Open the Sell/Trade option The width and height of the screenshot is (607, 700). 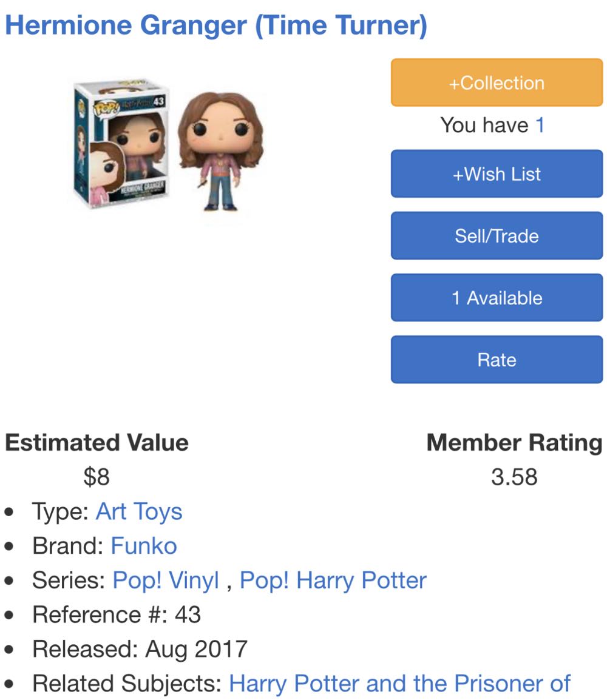(496, 236)
